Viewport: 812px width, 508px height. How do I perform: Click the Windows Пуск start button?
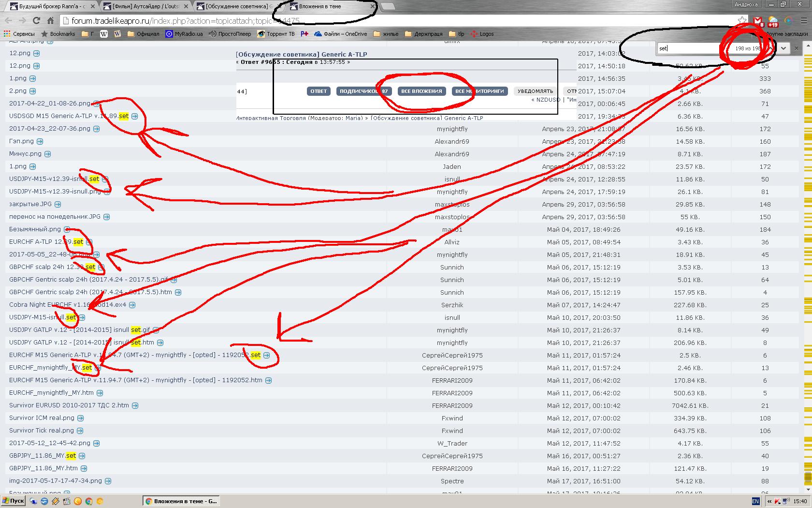click(13, 501)
